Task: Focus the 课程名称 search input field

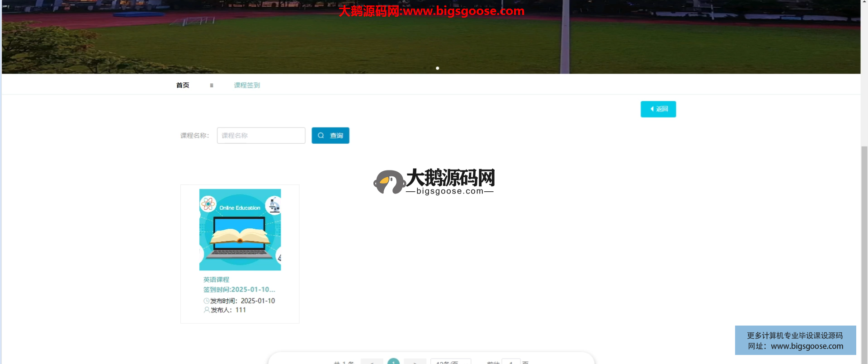Action: point(261,136)
